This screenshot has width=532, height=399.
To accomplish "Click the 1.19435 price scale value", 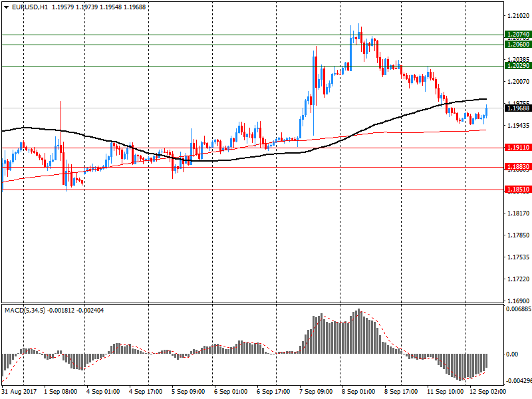I will tap(518, 126).
